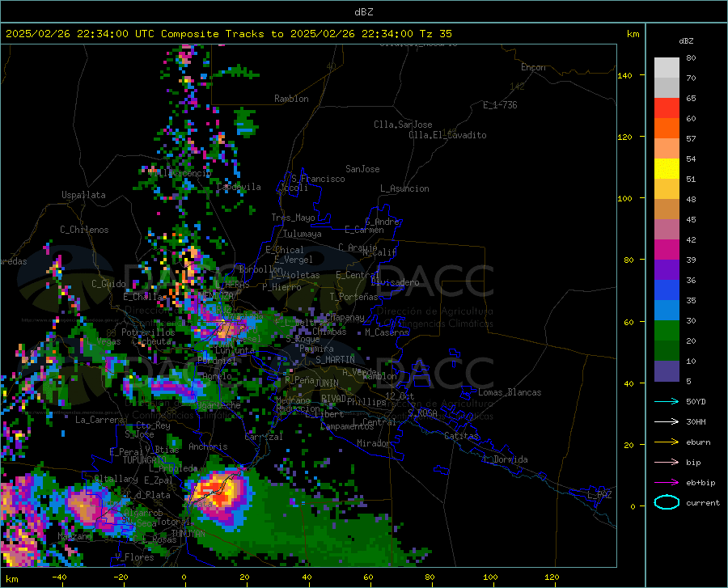Click the La_Carrera map label
728x588 pixels.
99,420
